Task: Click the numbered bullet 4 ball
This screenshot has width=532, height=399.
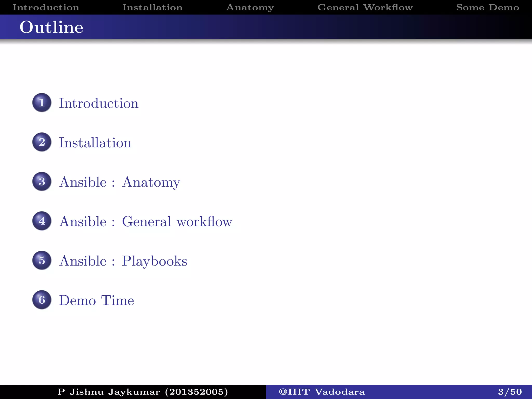Action: [42, 221]
